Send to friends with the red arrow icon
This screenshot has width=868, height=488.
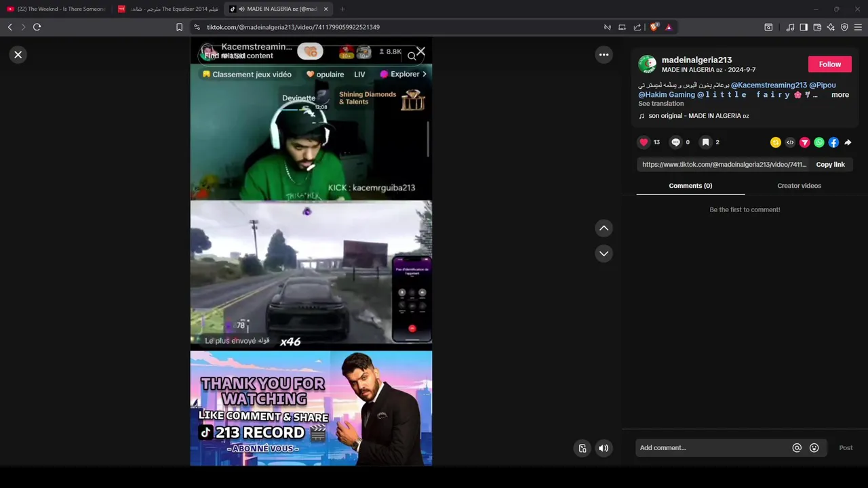click(804, 142)
